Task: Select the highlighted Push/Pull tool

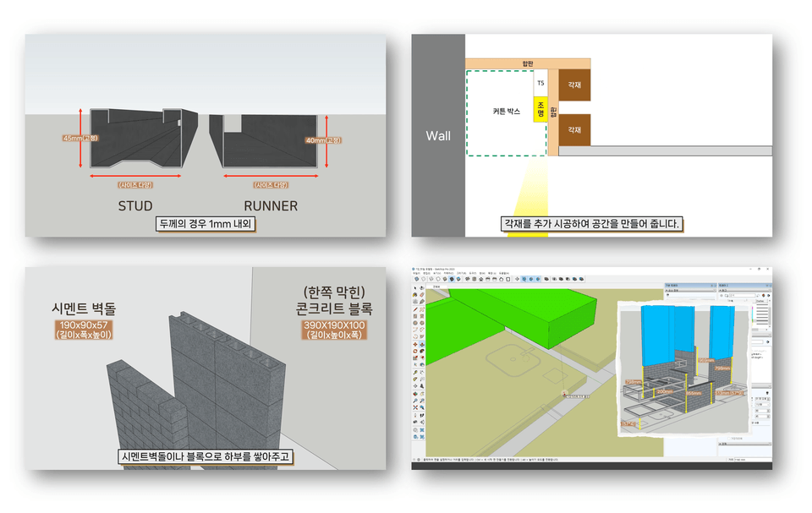Action: pyautogui.click(x=422, y=344)
